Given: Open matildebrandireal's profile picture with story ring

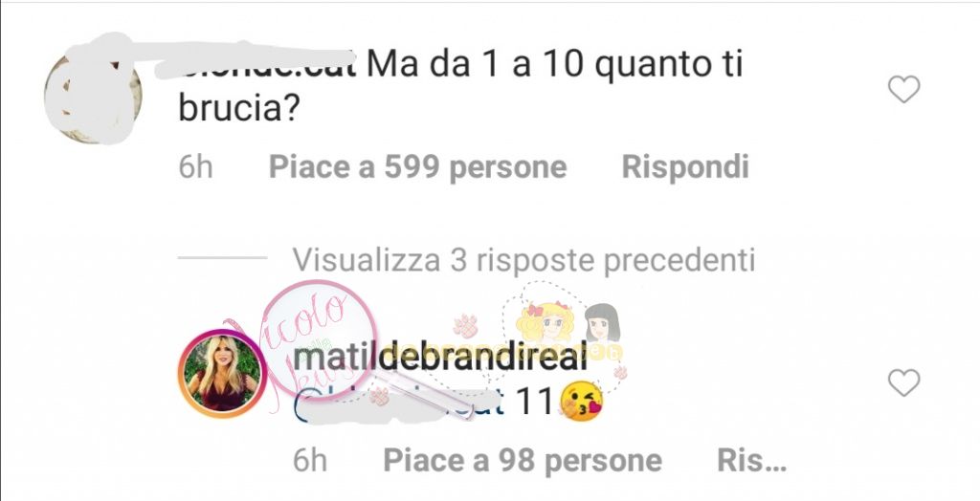Looking at the screenshot, I should [222, 373].
